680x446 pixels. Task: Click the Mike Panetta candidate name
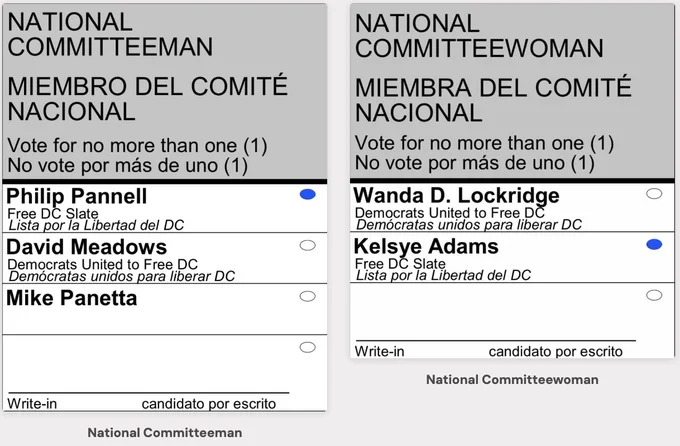[72, 298]
